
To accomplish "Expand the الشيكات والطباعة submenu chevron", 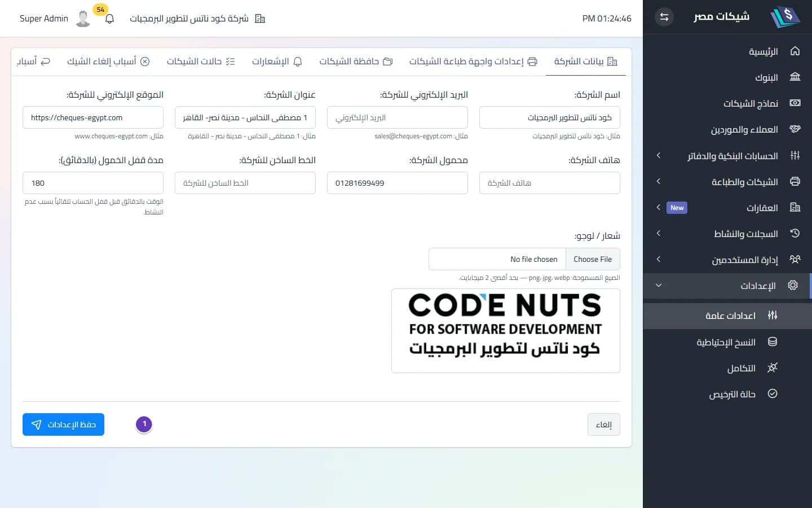I will pyautogui.click(x=658, y=181).
